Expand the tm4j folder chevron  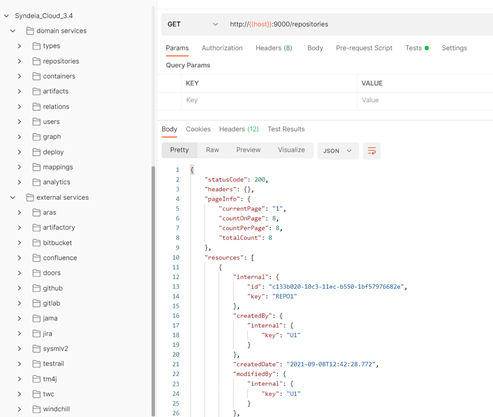19,379
